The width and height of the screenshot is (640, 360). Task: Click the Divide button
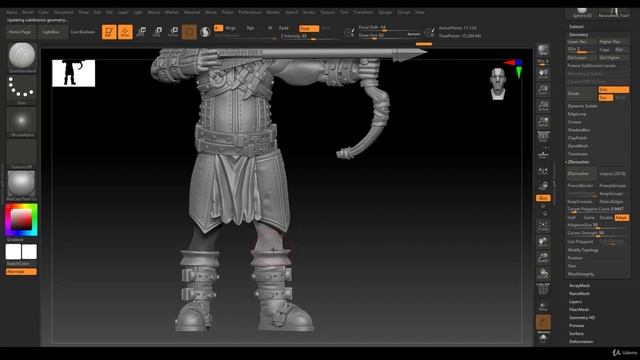click(582, 93)
